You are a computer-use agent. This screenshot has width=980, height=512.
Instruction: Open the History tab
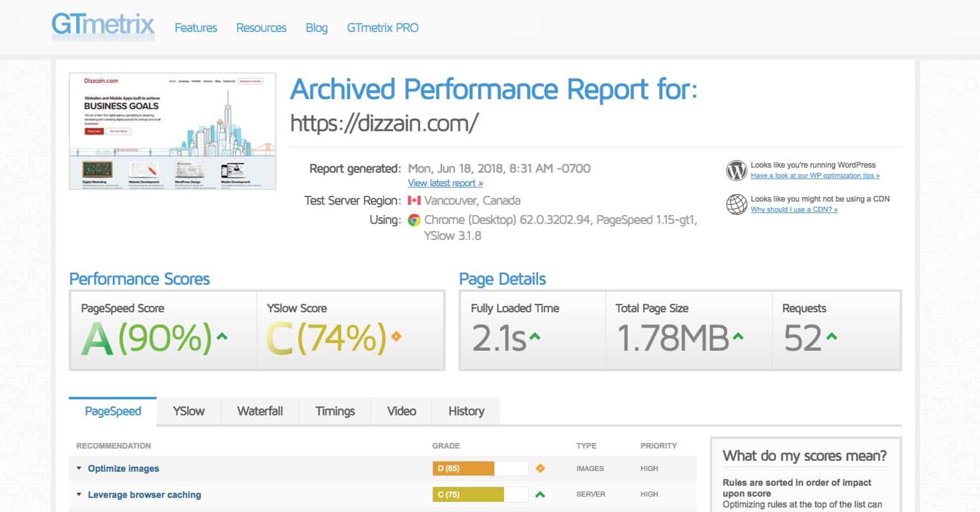point(466,411)
